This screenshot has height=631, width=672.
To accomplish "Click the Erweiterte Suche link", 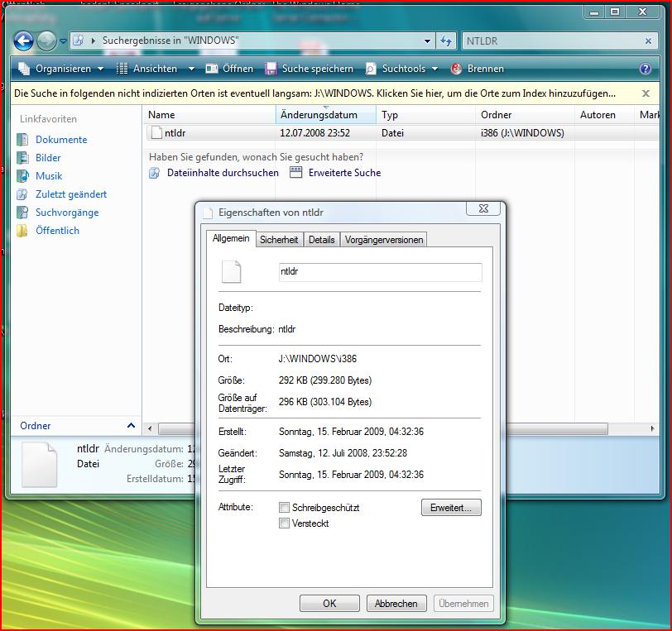I will coord(344,173).
